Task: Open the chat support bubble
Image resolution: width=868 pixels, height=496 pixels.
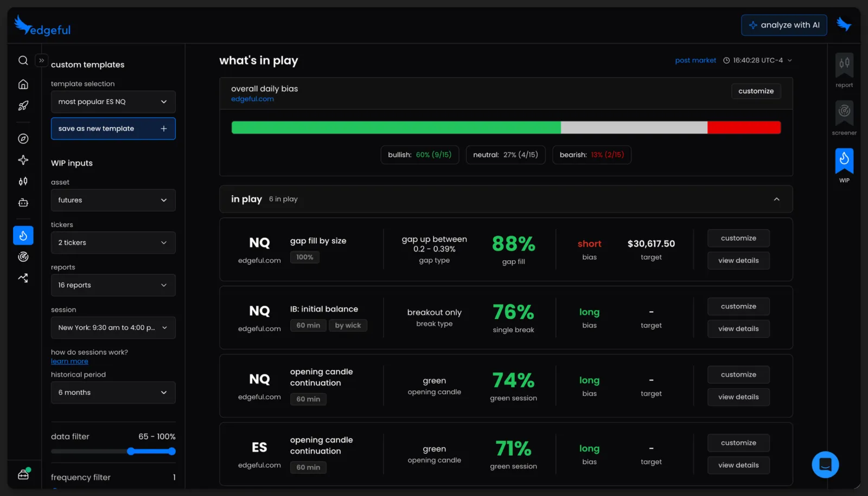Action: point(825,465)
